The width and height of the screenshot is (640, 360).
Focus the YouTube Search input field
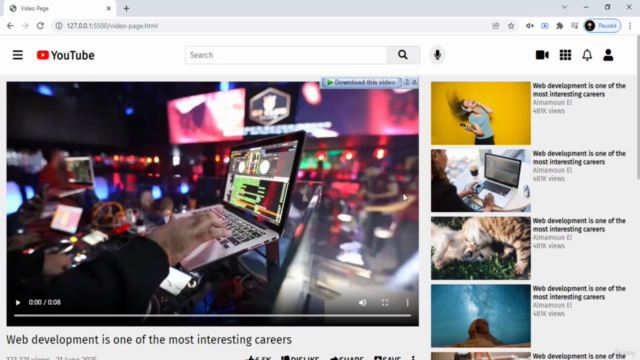(x=286, y=55)
